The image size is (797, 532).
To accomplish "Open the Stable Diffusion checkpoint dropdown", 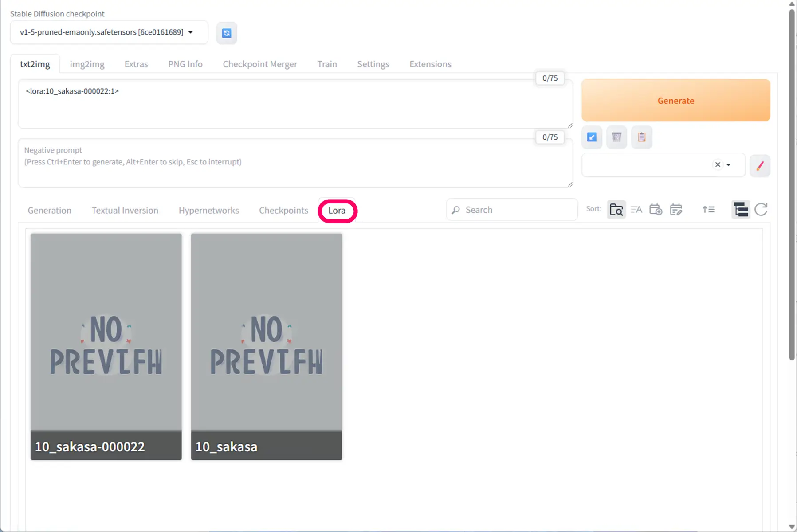I will [109, 32].
